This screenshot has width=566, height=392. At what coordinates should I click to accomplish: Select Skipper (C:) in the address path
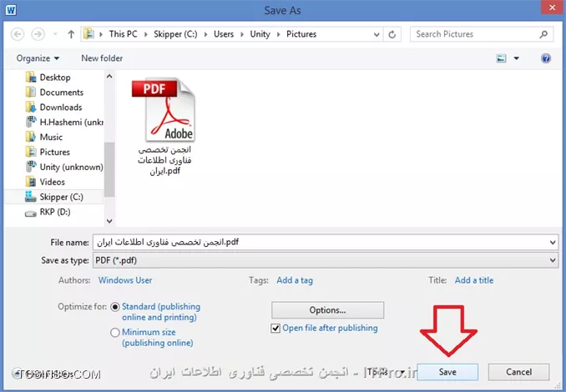click(x=175, y=34)
